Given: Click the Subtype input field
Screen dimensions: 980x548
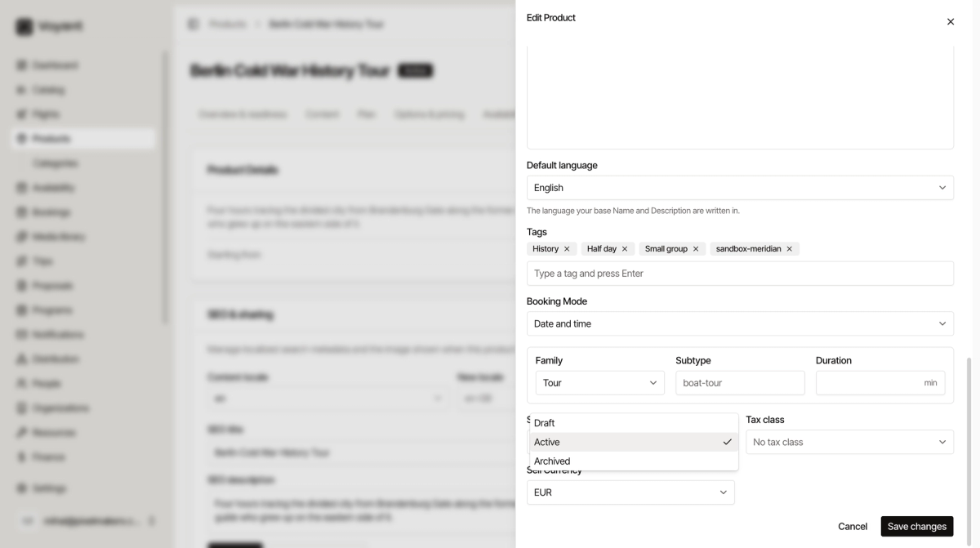Looking at the screenshot, I should (x=740, y=383).
